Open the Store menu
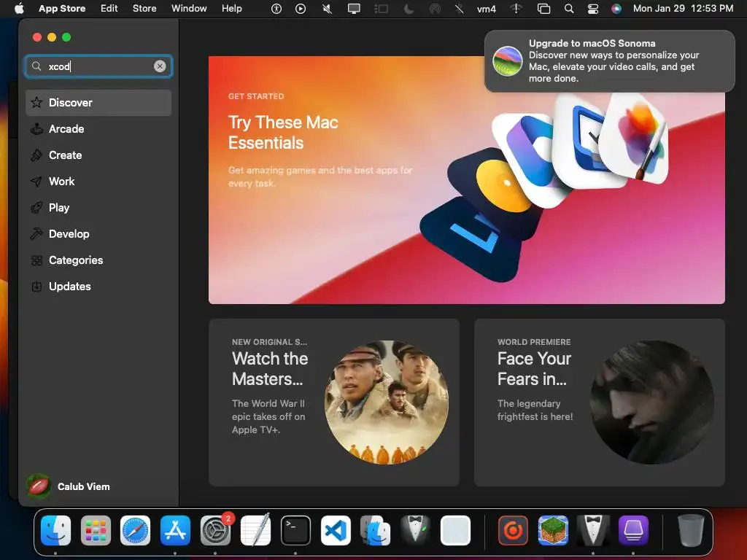The width and height of the screenshot is (747, 560). (x=144, y=9)
